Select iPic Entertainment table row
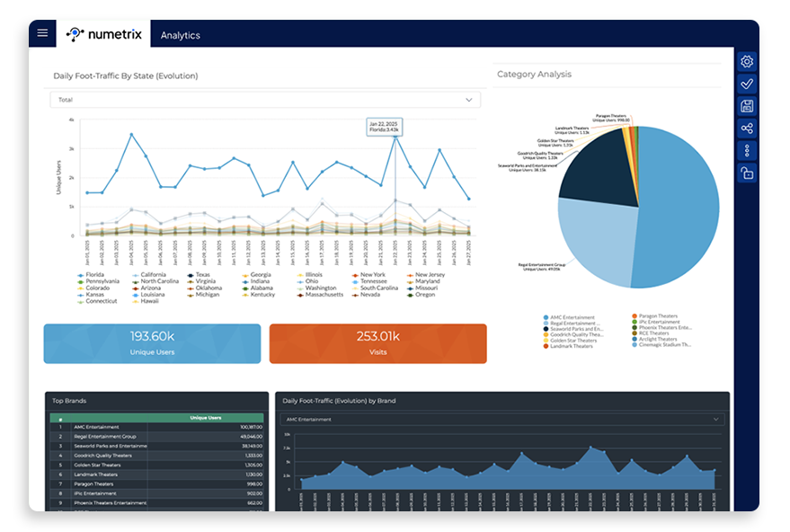790x532 pixels. (156, 493)
